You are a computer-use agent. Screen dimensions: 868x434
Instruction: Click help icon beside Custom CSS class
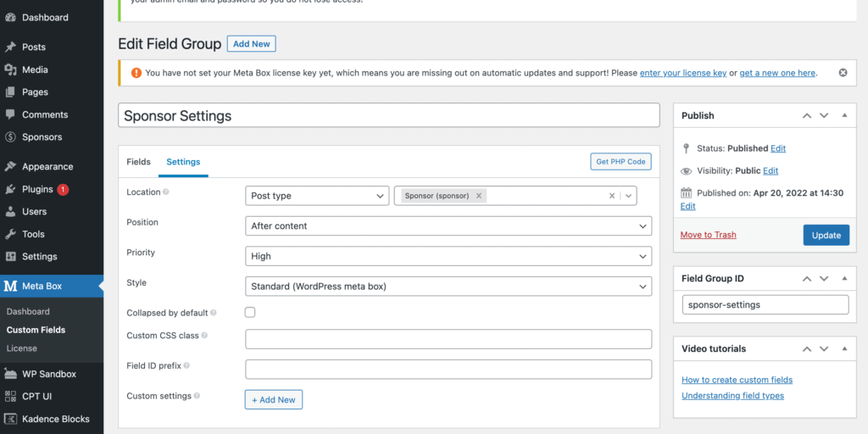205,336
